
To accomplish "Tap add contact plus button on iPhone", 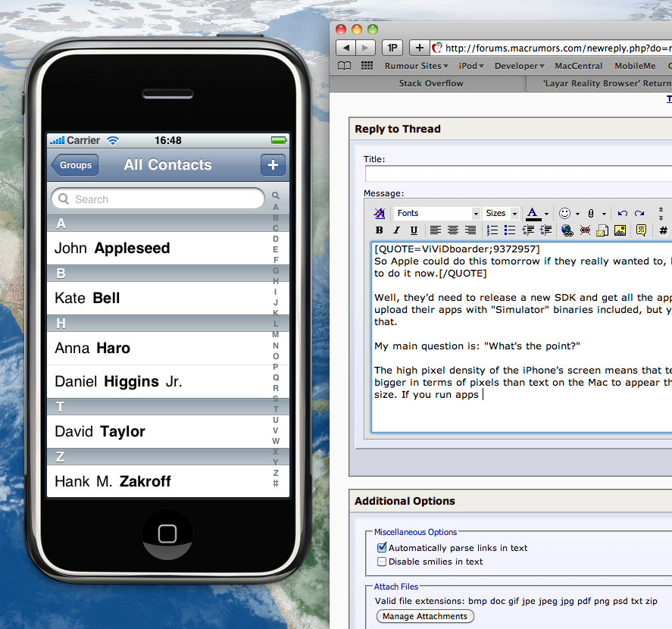I will [x=273, y=165].
